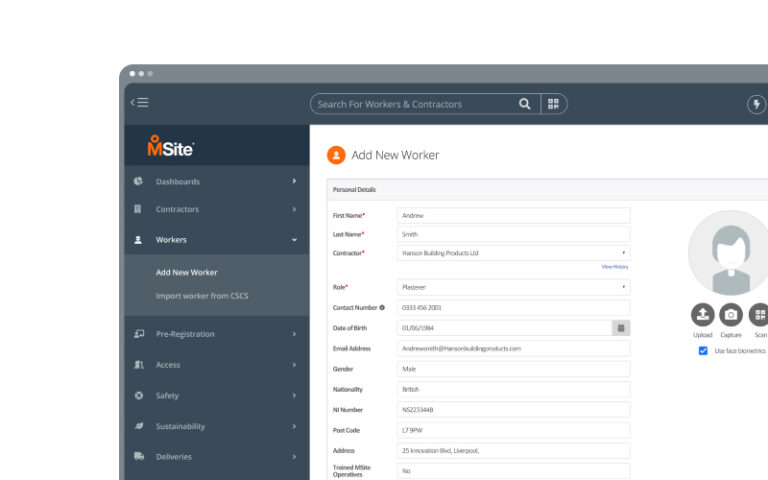
Task: Collapse the sidebar menu toggle
Action: tap(140, 103)
